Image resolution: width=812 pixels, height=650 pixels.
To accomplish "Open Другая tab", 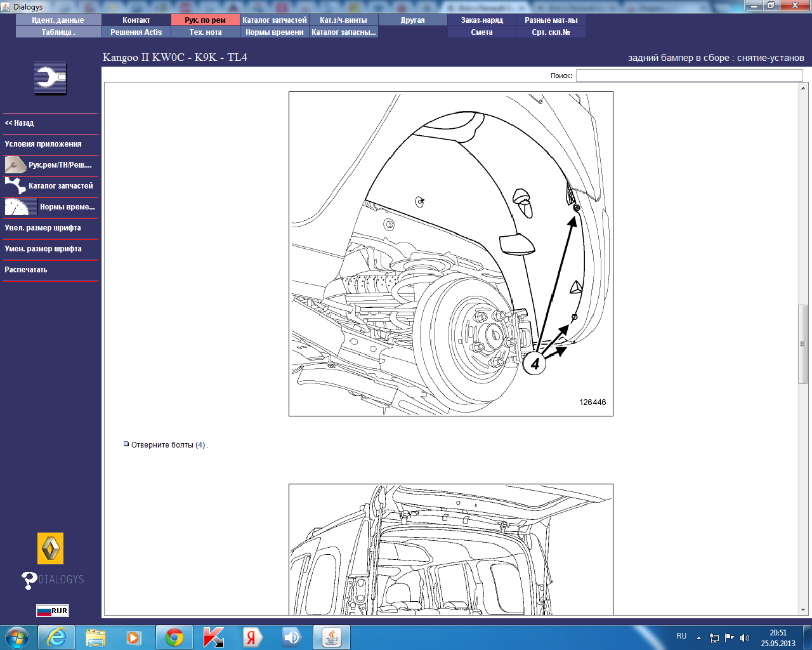I will 413,20.
